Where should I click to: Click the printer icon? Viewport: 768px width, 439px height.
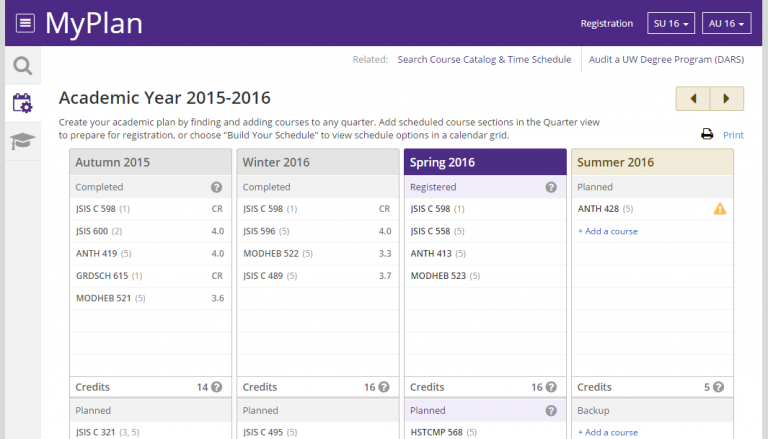[707, 134]
